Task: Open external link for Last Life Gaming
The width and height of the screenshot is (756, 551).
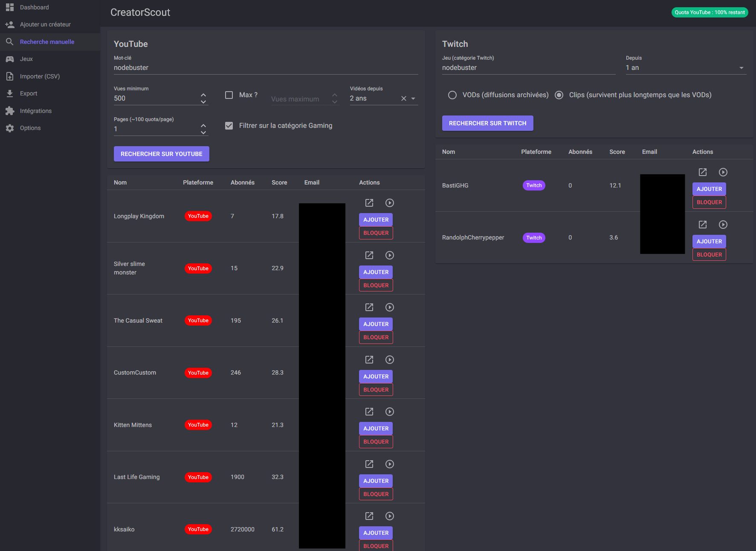Action: tap(369, 464)
